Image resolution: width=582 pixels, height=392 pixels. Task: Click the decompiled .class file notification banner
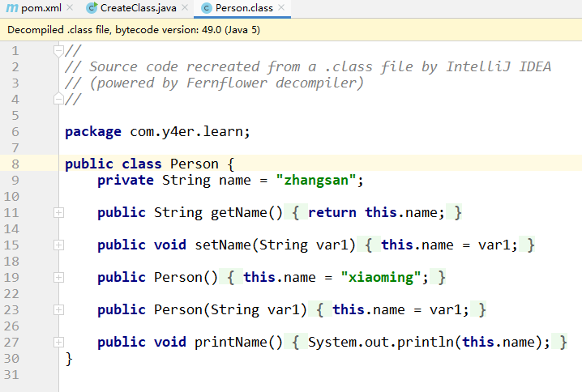[x=291, y=30]
